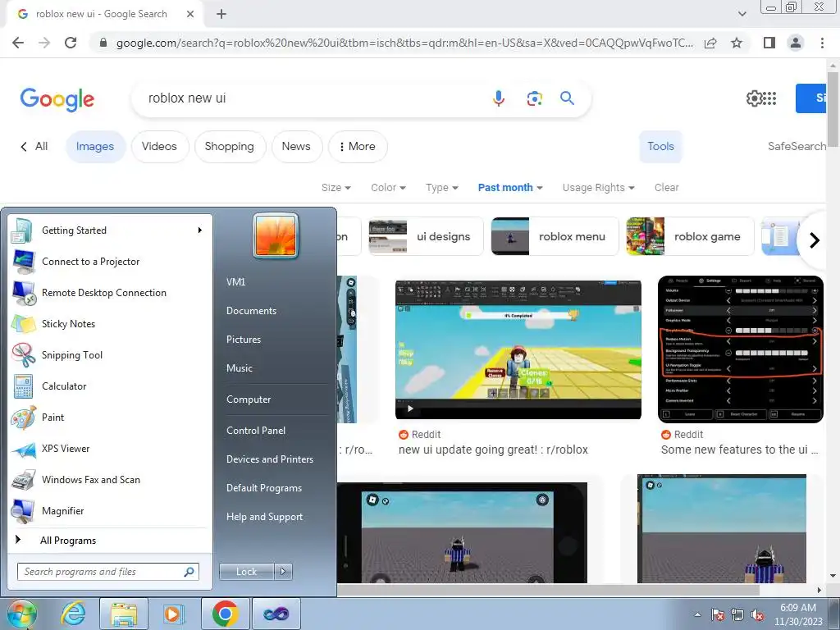Switch to the Shopping tab

click(x=230, y=146)
